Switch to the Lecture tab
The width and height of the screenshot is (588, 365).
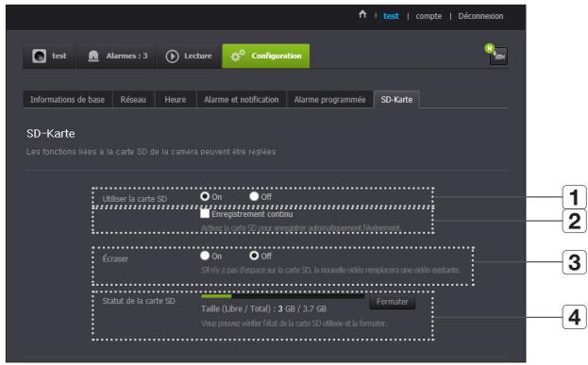point(189,56)
